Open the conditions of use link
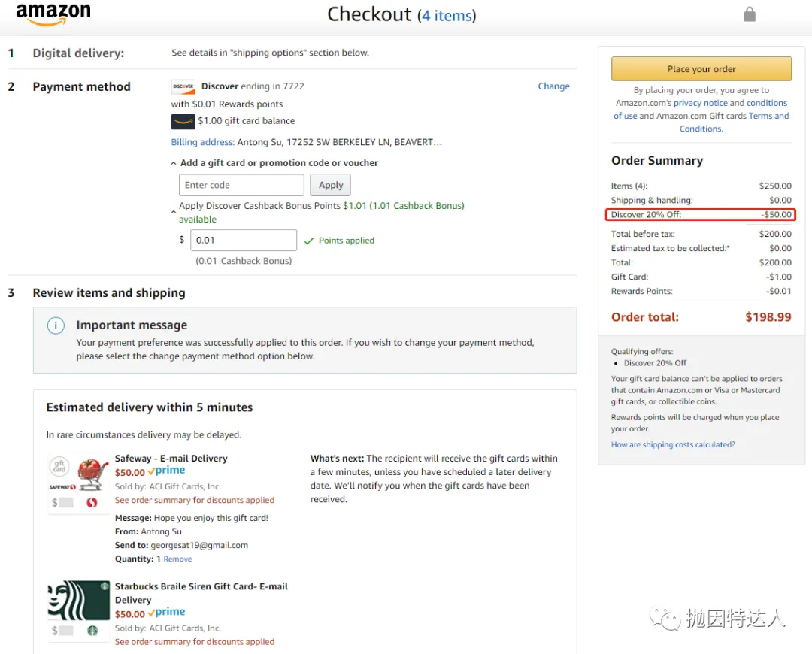 tap(700, 110)
